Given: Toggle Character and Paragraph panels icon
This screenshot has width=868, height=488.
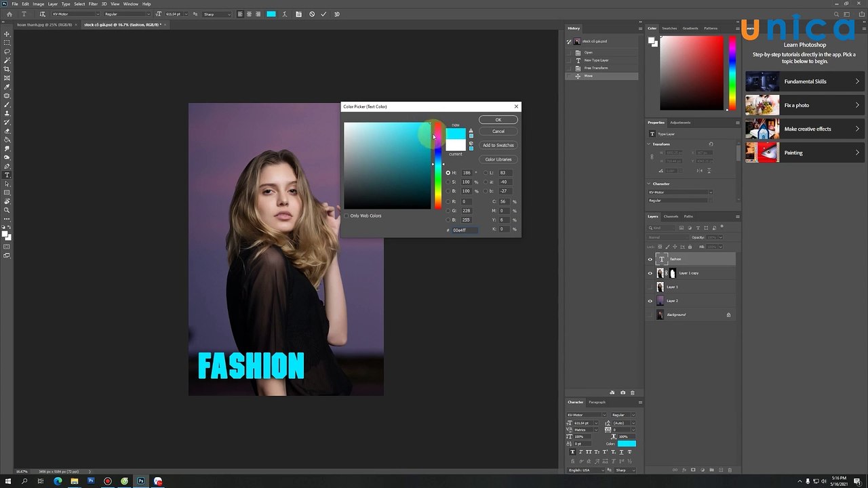Looking at the screenshot, I should tap(298, 14).
